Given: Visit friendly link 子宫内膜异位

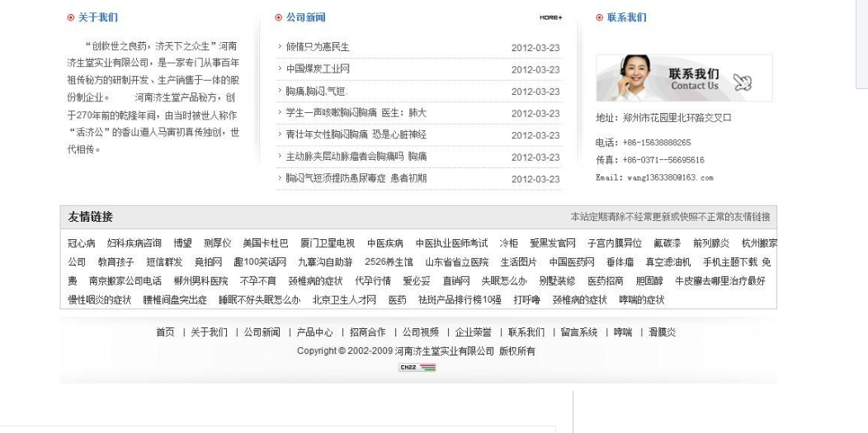Looking at the screenshot, I should pos(615,243).
